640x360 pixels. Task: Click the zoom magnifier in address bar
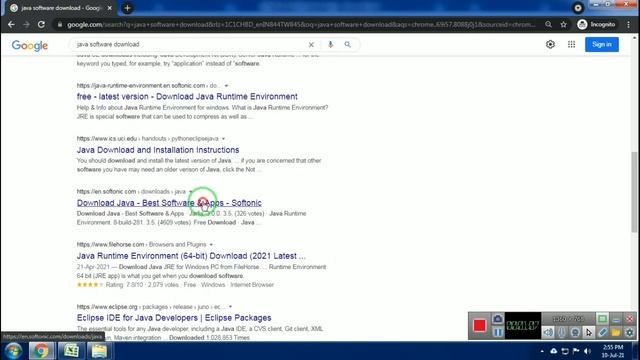549,24
